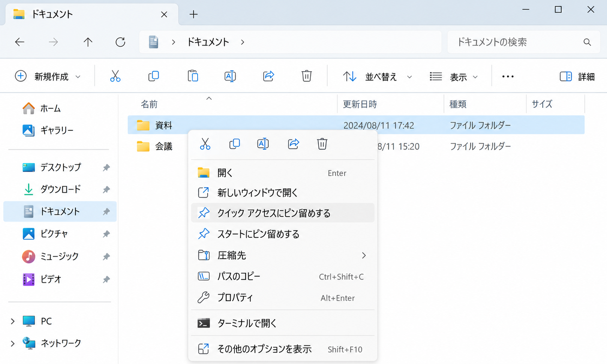Open ピクチャ in sidebar

(x=60, y=234)
